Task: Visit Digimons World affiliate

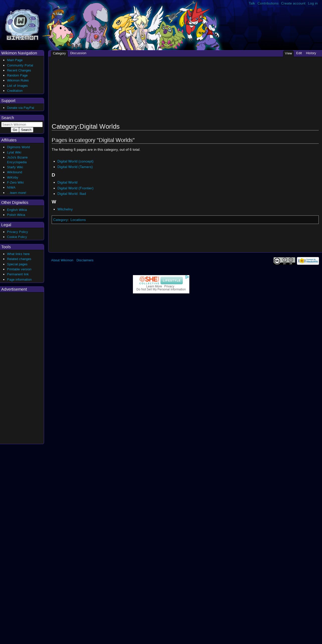Action: click(x=18, y=147)
